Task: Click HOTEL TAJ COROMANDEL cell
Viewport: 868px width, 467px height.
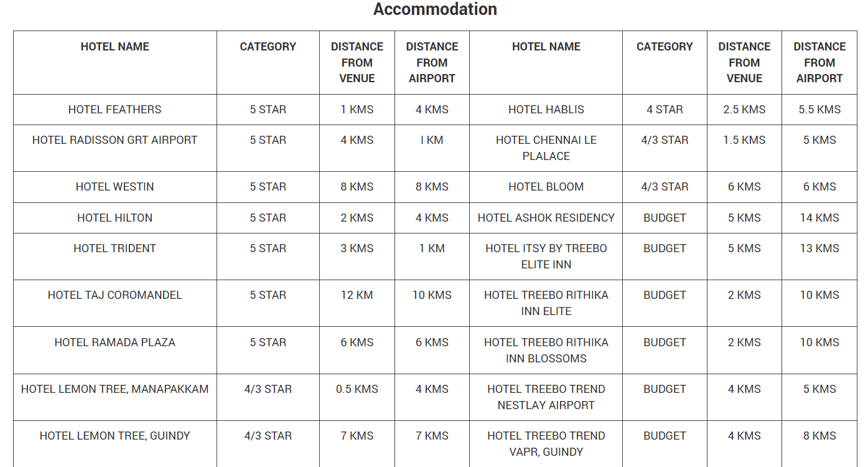Action: (x=115, y=295)
